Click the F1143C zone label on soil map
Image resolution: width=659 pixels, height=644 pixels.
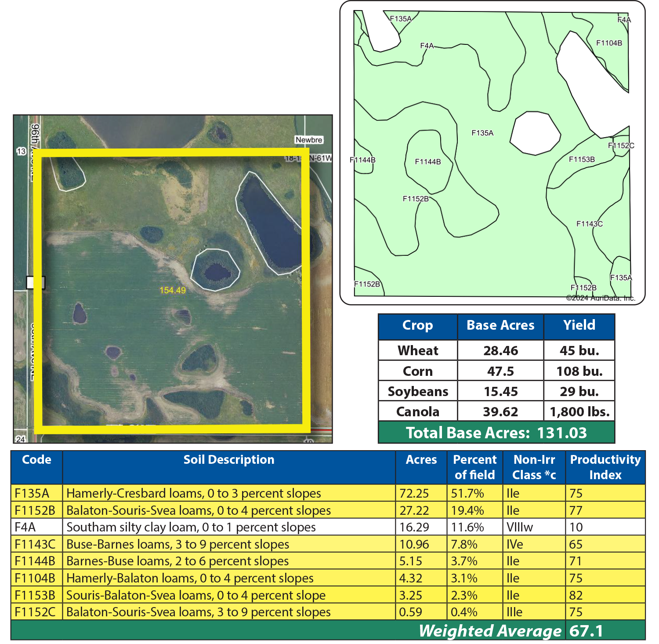[x=589, y=224]
